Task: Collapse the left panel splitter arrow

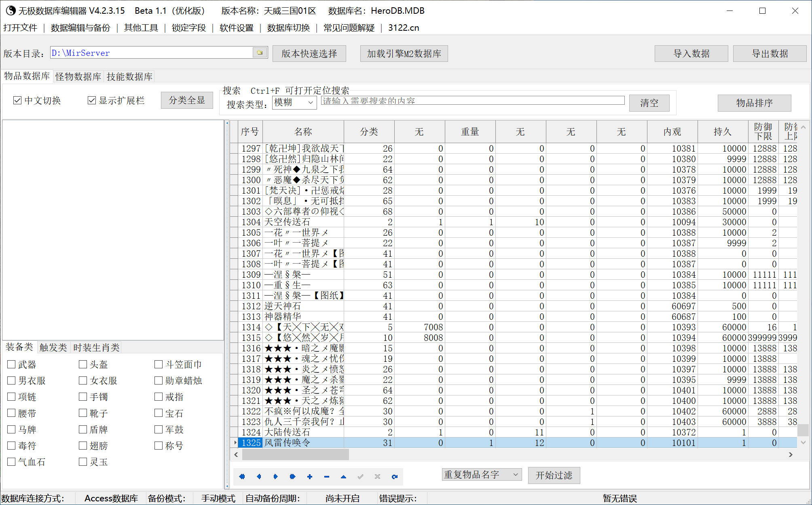Action: point(227,123)
